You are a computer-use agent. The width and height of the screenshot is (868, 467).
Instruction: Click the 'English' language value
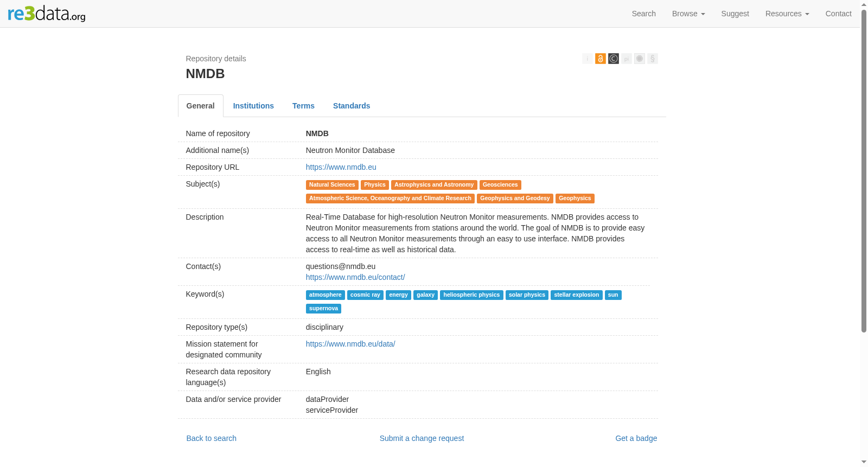click(x=318, y=372)
